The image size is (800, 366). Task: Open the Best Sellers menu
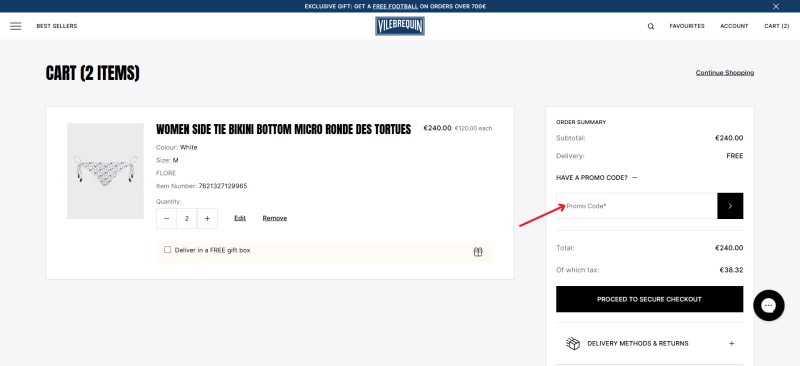point(57,26)
